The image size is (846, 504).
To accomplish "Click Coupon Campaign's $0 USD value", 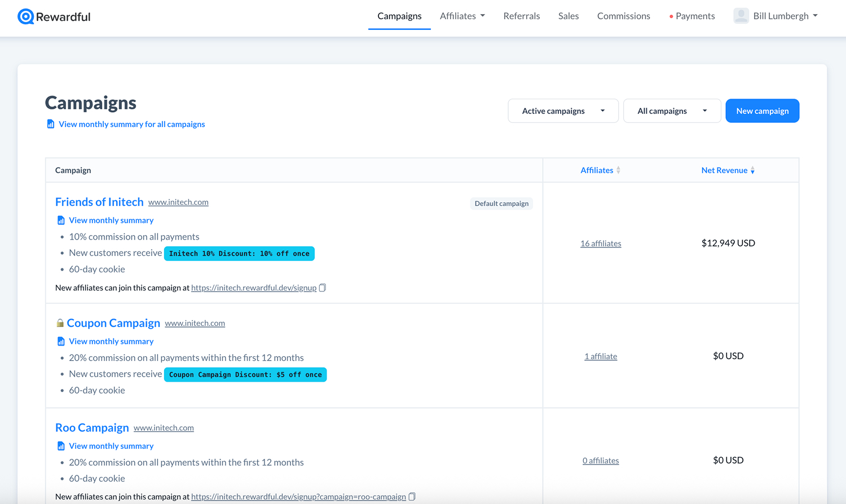I will point(728,356).
